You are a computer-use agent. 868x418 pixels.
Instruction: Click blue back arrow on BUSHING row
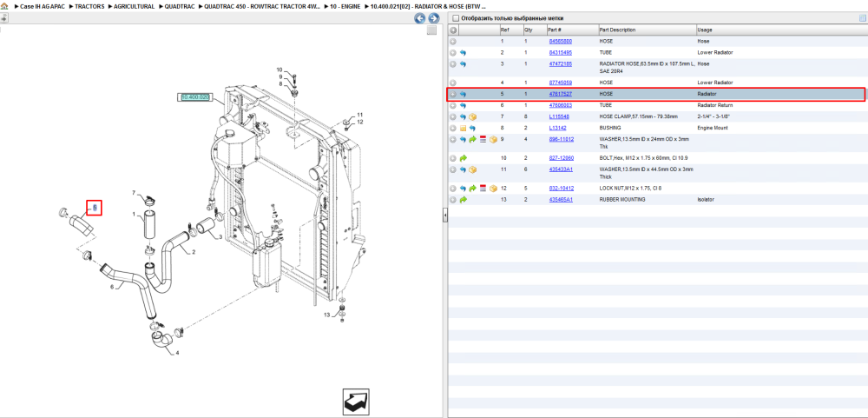tap(473, 128)
